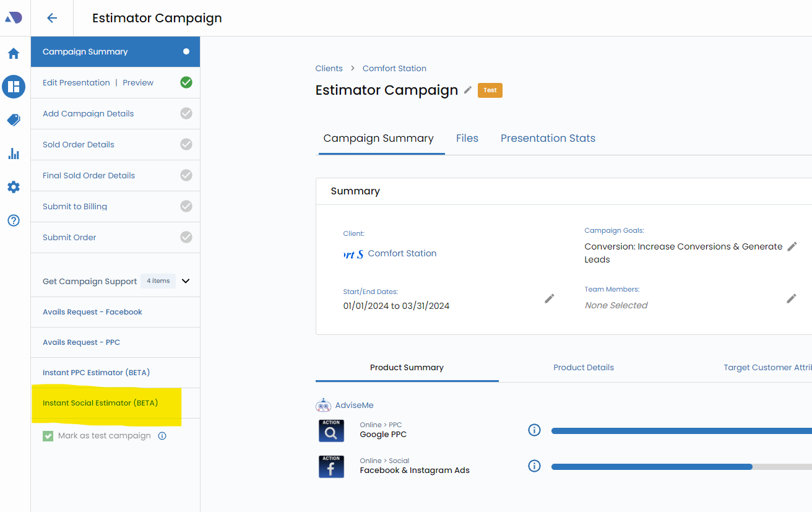
Task: Click the green Edit Presentation checkmark
Action: 186,82
